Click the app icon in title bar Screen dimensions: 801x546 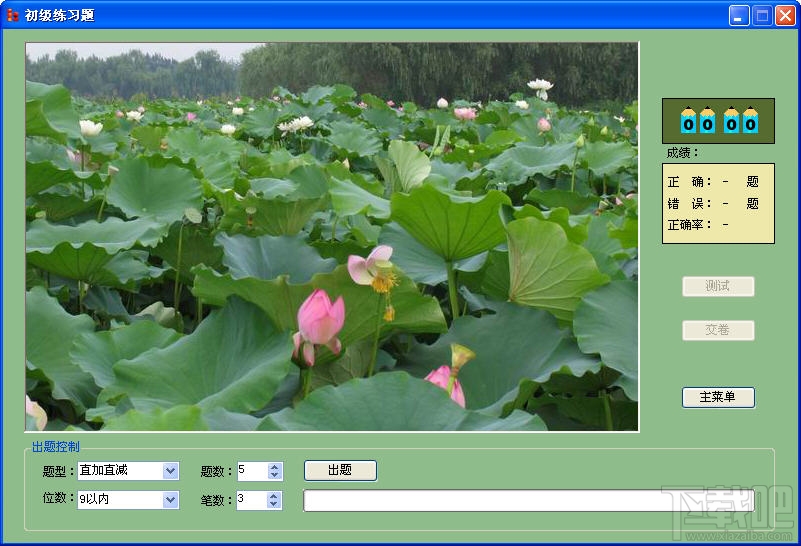pyautogui.click(x=13, y=15)
